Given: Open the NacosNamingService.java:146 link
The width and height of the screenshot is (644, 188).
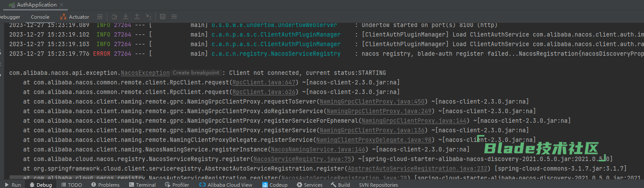Looking at the screenshot, I should pos(318,149).
